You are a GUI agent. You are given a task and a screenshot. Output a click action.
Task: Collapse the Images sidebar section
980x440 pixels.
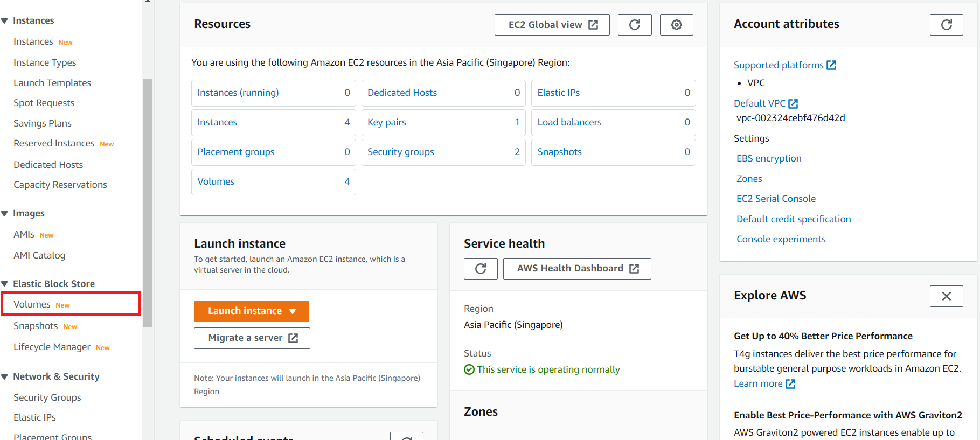5,214
